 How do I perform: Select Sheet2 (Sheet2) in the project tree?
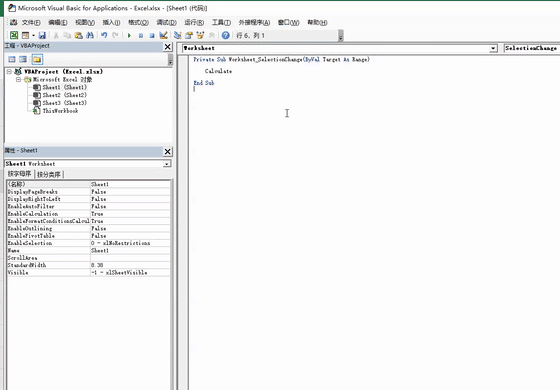pyautogui.click(x=65, y=95)
